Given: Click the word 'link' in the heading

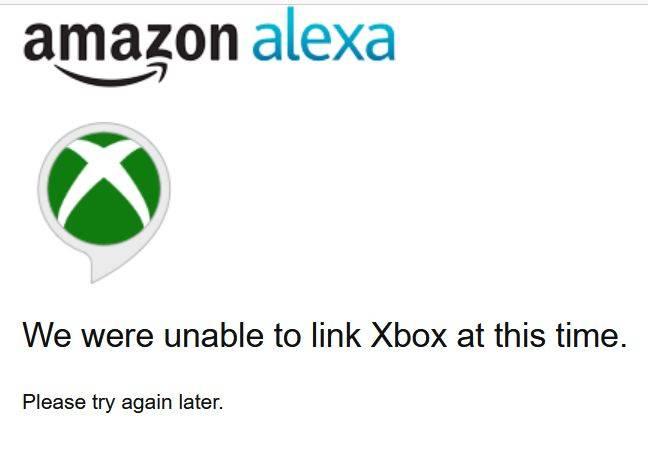Looking at the screenshot, I should point(336,335).
